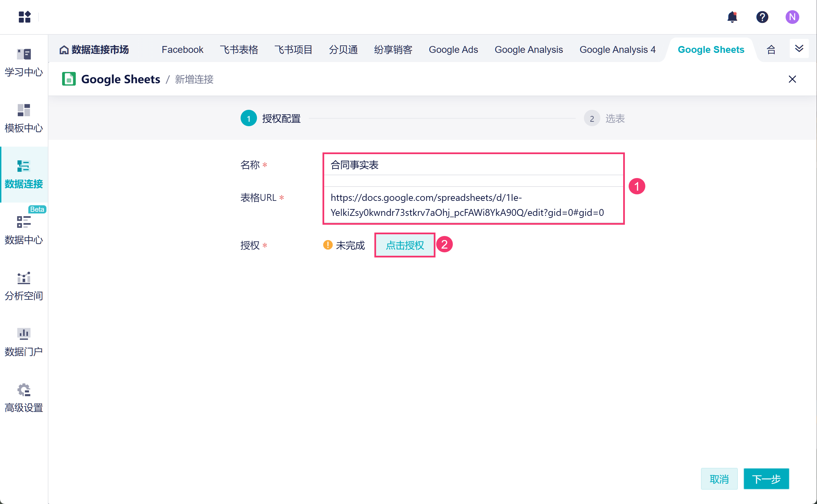Click step 2 选表
Screen dimensions: 817x504
tap(604, 118)
